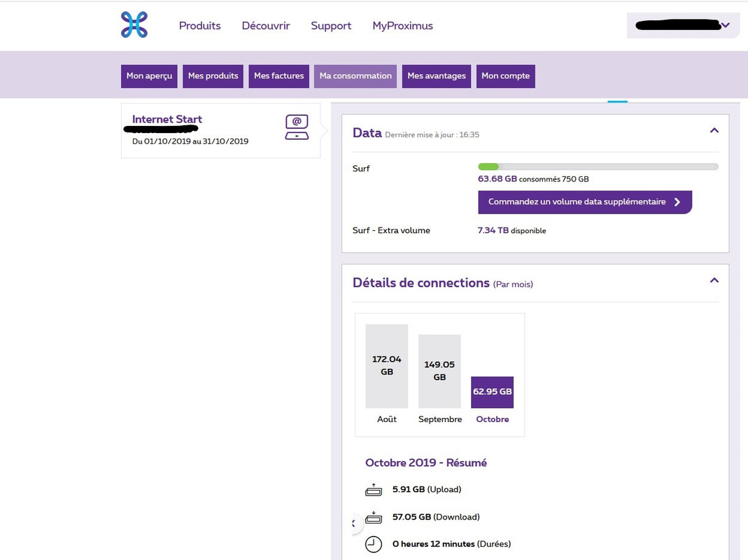Click the small left arrow circle near Download
Screen dimensions: 748x560
(x=355, y=524)
